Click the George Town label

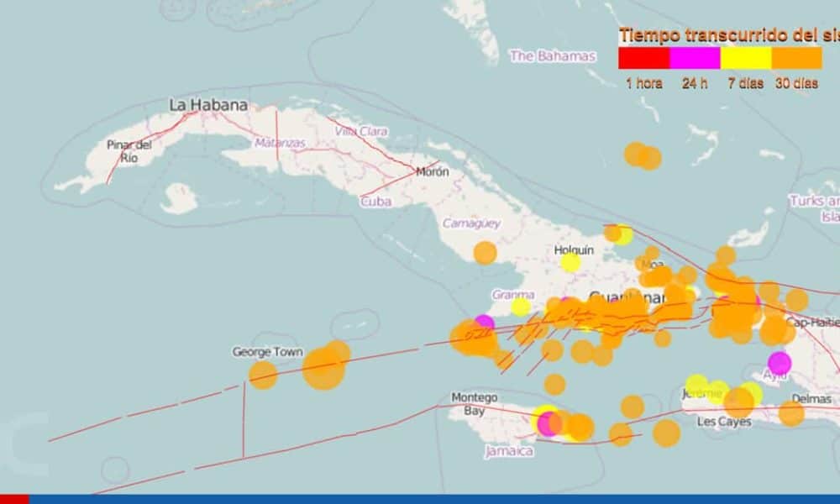tap(267, 352)
